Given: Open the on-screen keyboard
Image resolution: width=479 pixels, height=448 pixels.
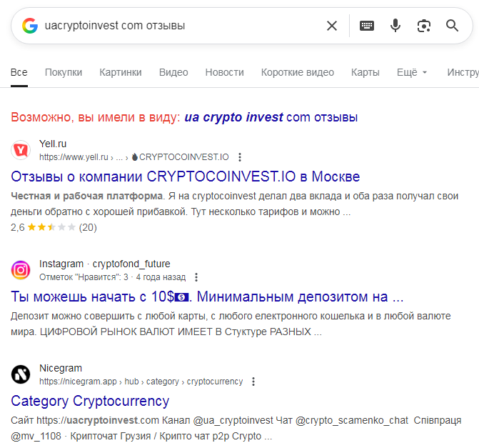Looking at the screenshot, I should coord(367,26).
